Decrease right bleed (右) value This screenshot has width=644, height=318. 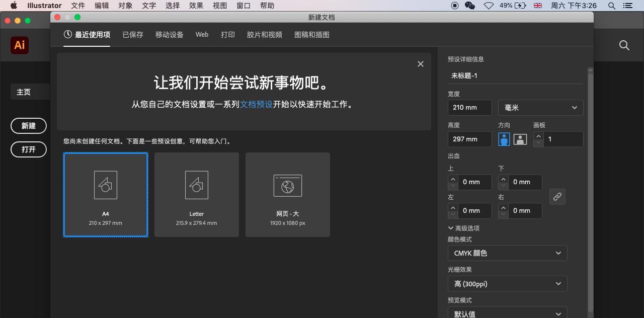tap(503, 214)
